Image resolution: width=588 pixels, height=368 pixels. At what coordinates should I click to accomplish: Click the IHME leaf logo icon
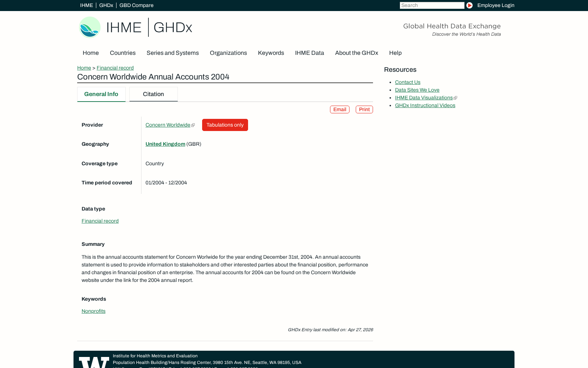coord(90,27)
